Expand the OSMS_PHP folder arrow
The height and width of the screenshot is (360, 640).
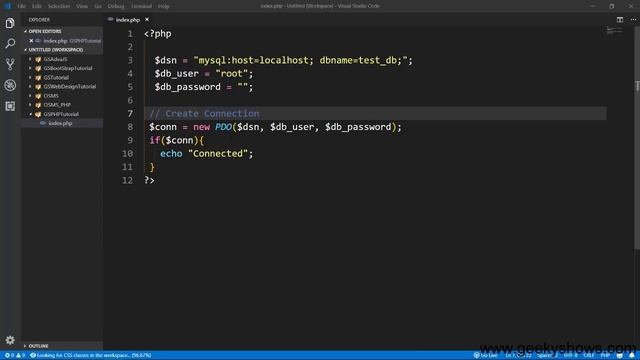(30, 105)
